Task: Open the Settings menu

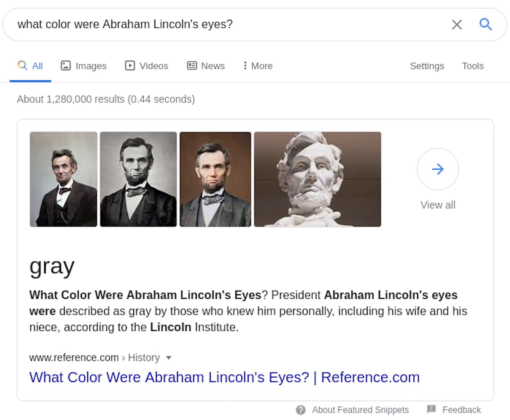Action: (x=427, y=66)
